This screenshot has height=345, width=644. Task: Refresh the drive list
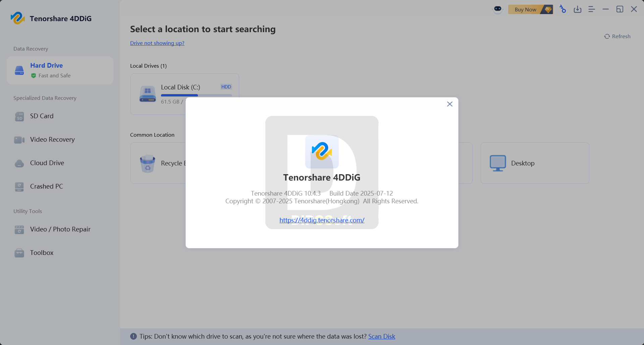tap(618, 36)
